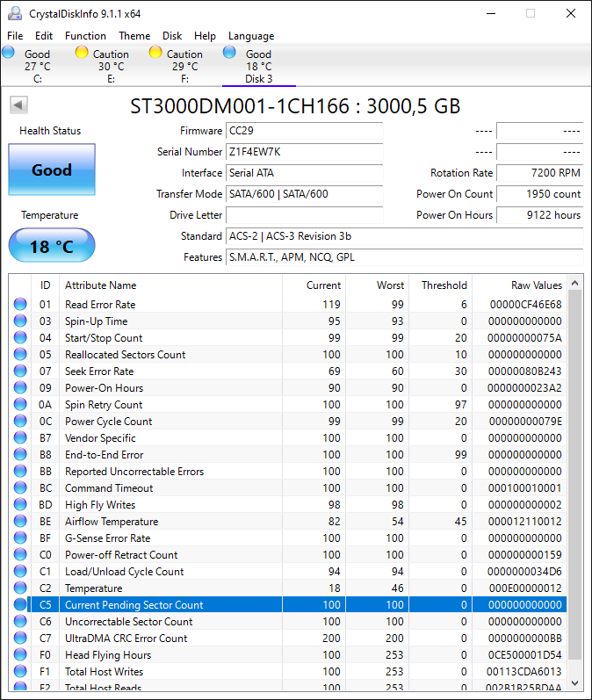Open the Theme menu
The width and height of the screenshot is (592, 700).
tap(134, 36)
